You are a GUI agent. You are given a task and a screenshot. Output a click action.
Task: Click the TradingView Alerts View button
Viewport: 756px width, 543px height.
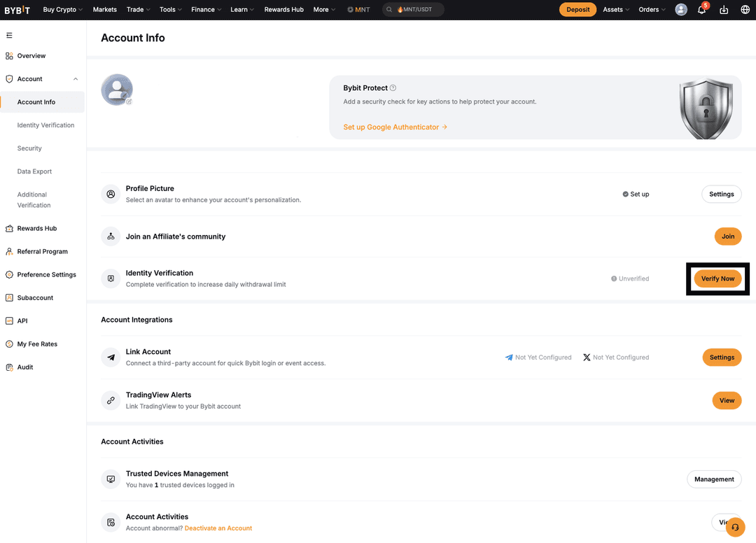727,400
